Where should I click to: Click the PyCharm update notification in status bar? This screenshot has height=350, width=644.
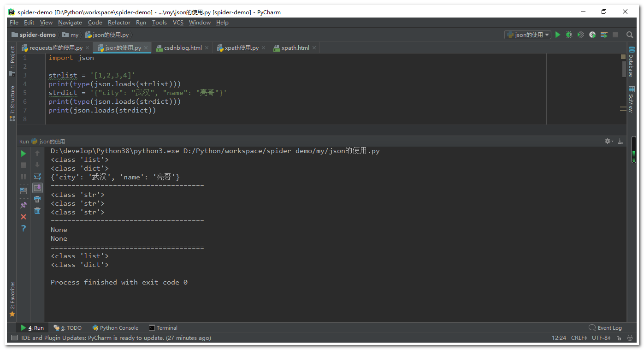[x=116, y=338]
